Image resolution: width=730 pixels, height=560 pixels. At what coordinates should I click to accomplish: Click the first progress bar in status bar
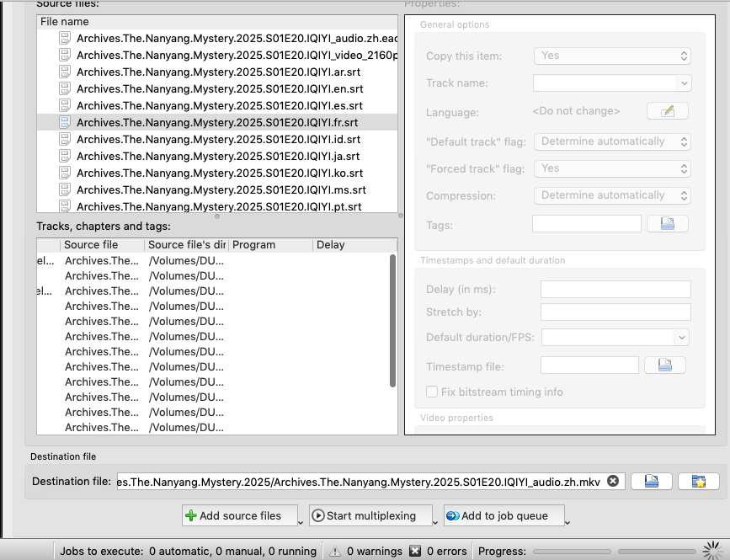tap(573, 552)
